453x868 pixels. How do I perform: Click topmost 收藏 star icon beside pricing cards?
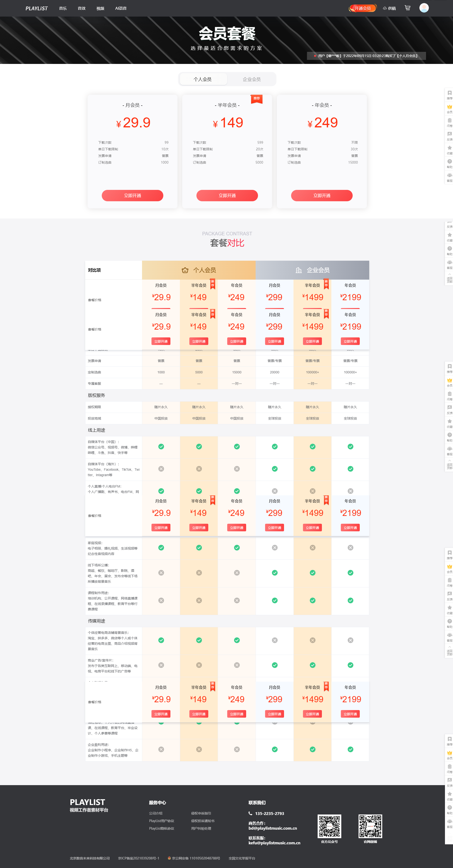(x=449, y=148)
